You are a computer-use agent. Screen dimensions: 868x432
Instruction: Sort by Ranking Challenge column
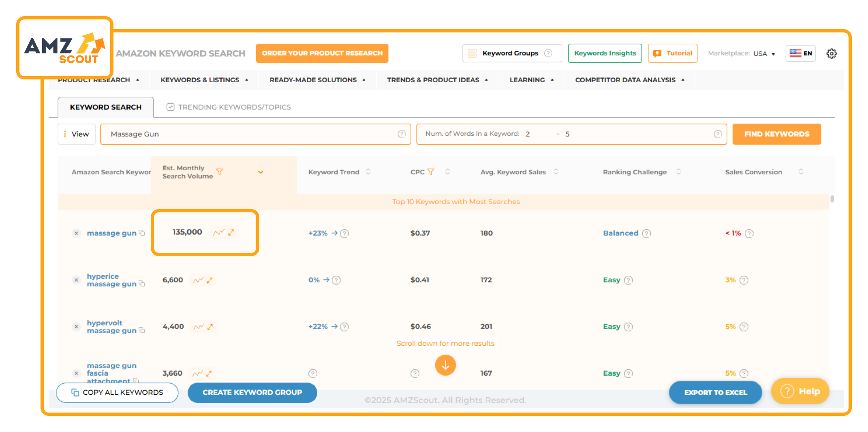coord(678,172)
